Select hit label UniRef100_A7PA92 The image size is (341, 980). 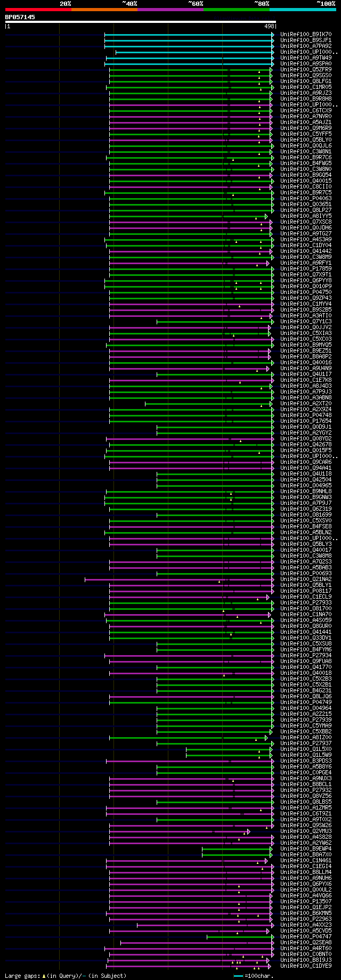306,46
